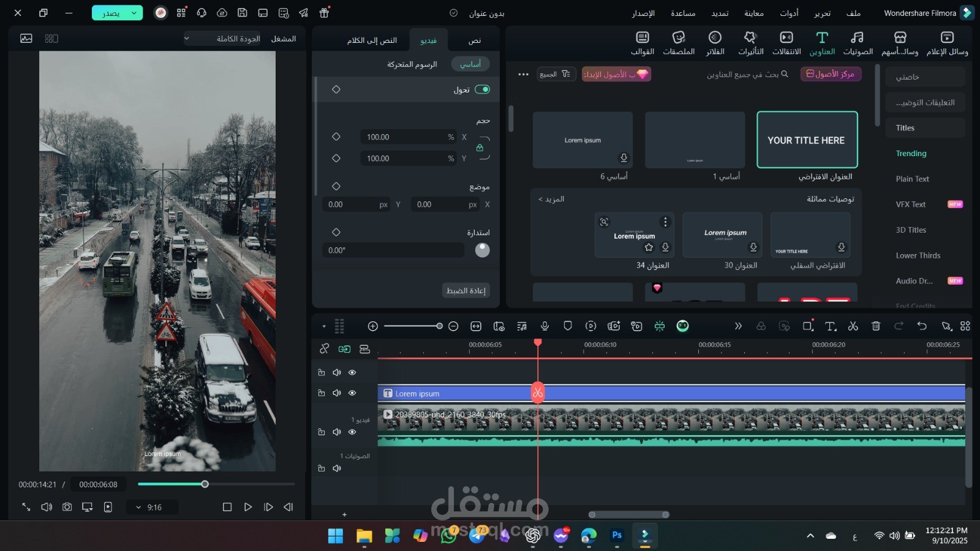980x551 pixels.
Task: Click the marker shield icon in timeline toolbar
Action: [x=568, y=326]
